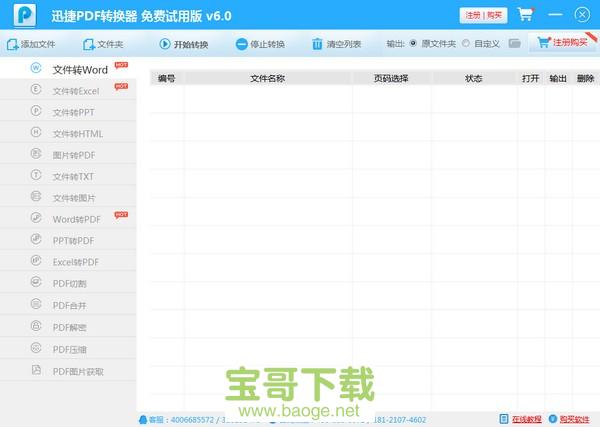Click the 打开 column header
Image resolution: width=600 pixels, height=427 pixels.
(530, 78)
